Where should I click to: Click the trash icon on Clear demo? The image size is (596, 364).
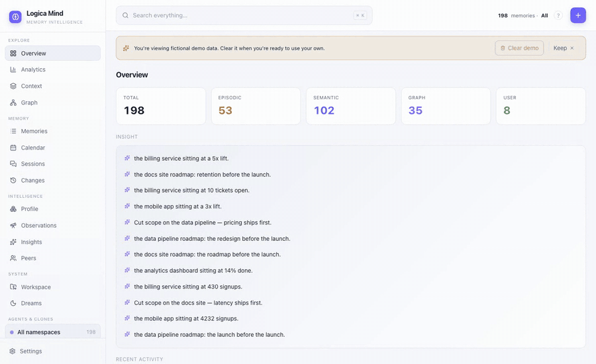point(503,48)
